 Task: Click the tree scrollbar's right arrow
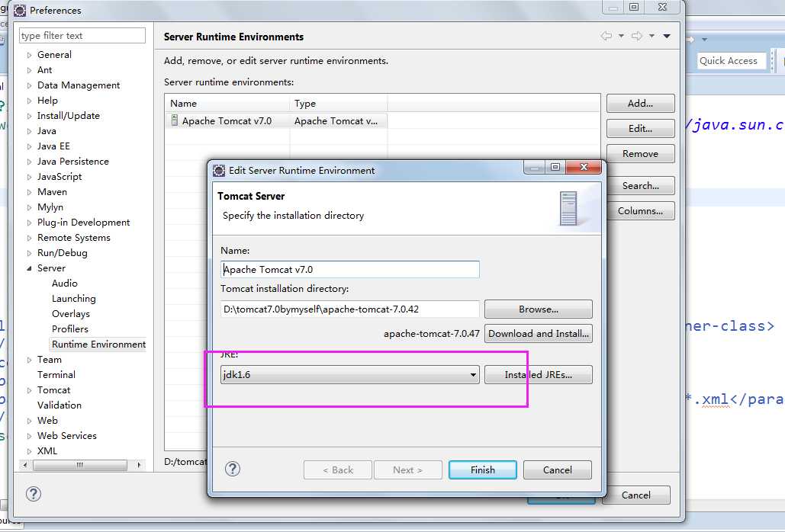coord(139,465)
